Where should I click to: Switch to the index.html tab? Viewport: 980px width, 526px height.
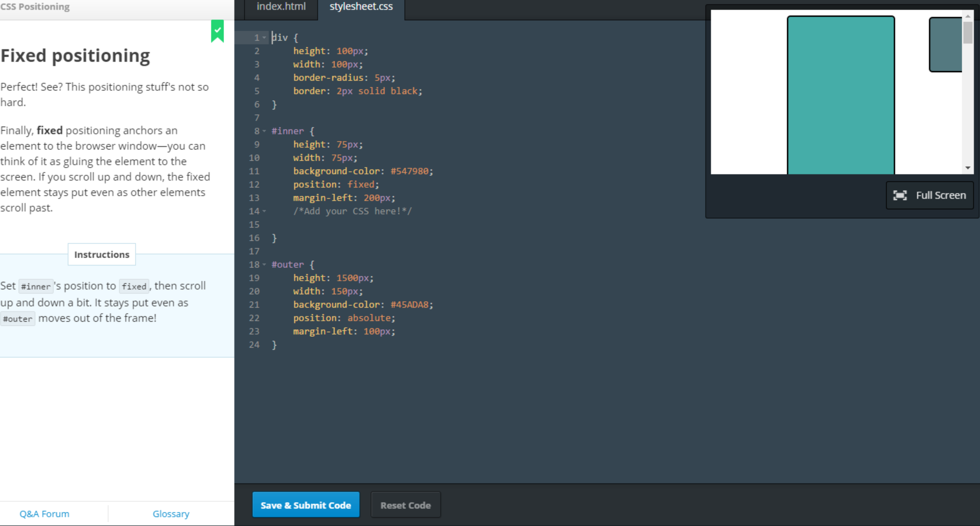click(281, 7)
